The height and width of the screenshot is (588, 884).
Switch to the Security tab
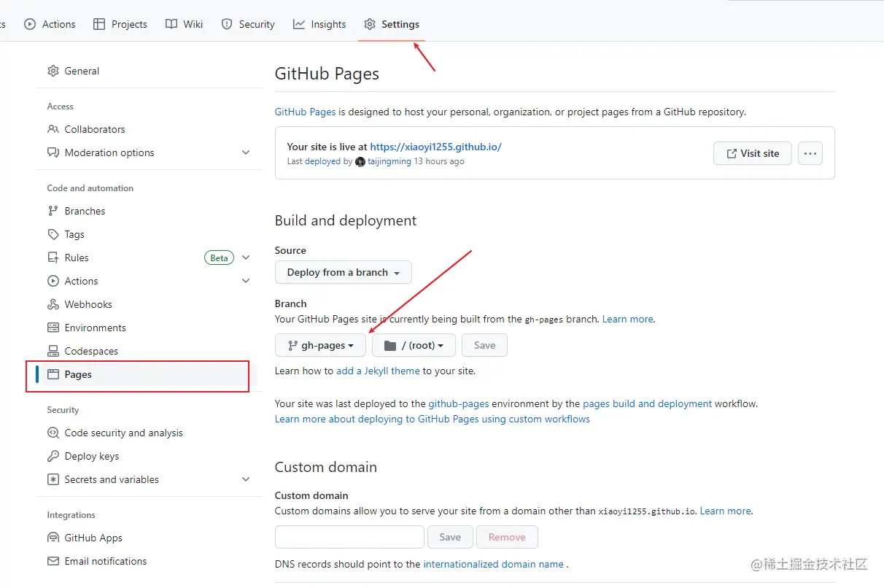click(x=248, y=24)
